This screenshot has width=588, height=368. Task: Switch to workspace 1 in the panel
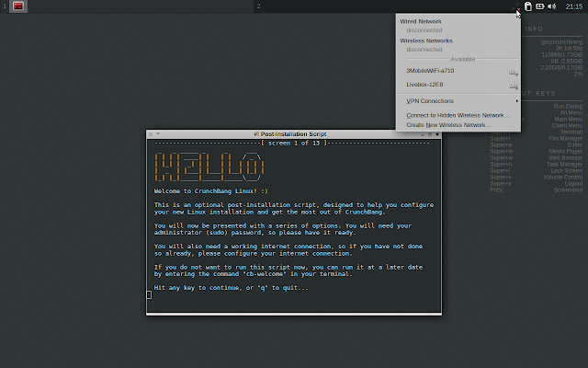coord(5,6)
